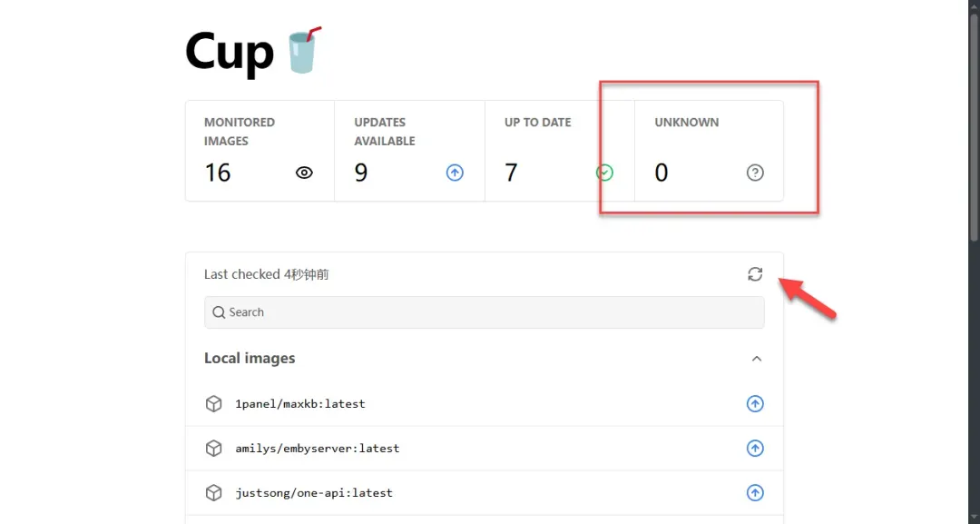Click the MONITORED IMAGES label

tap(240, 132)
